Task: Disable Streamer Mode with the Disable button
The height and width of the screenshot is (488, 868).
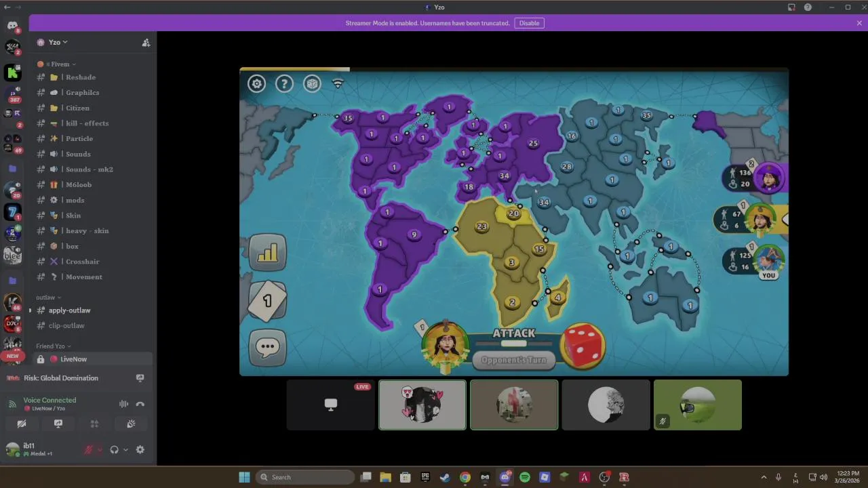Action: point(529,23)
